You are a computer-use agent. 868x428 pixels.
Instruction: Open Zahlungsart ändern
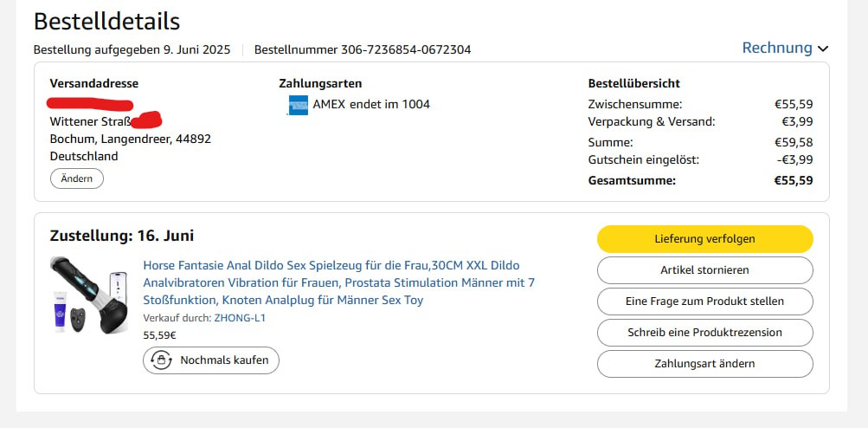coord(704,364)
